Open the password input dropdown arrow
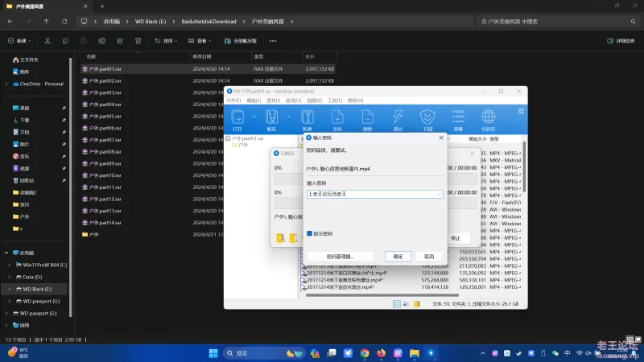The height and width of the screenshot is (362, 644). pyautogui.click(x=439, y=194)
